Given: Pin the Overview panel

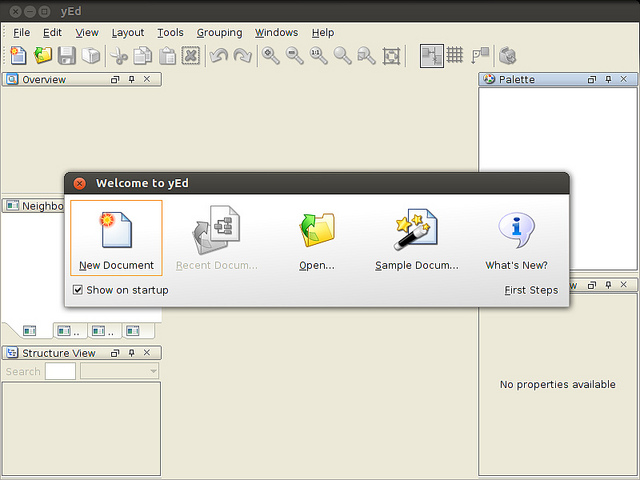Looking at the screenshot, I should tap(131, 79).
